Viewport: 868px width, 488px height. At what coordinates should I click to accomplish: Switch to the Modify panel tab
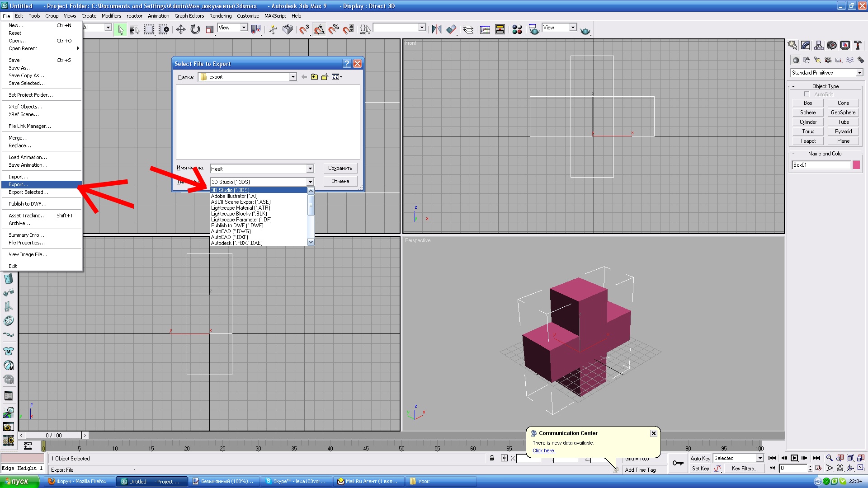[806, 45]
